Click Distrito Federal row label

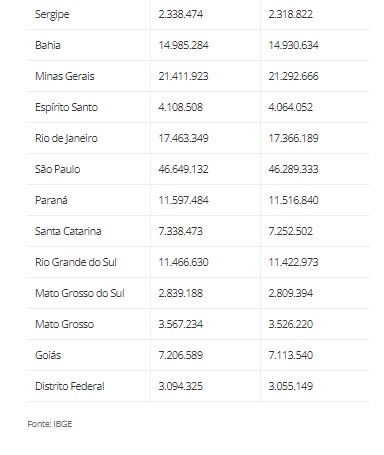point(70,386)
